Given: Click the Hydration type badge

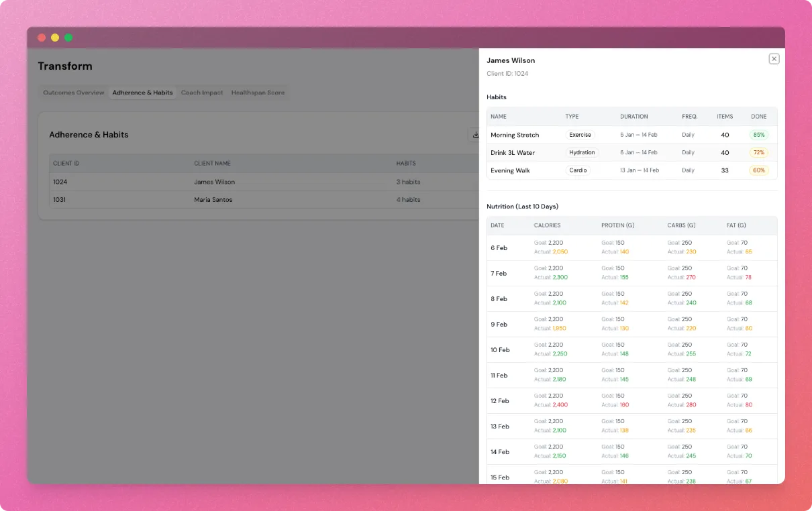Looking at the screenshot, I should 582,153.
